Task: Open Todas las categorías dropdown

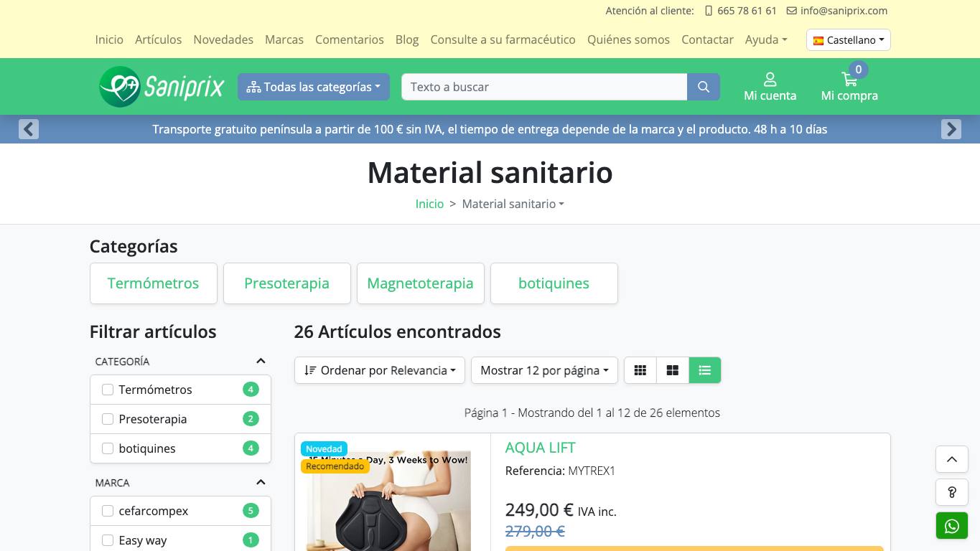Action: coord(314,87)
